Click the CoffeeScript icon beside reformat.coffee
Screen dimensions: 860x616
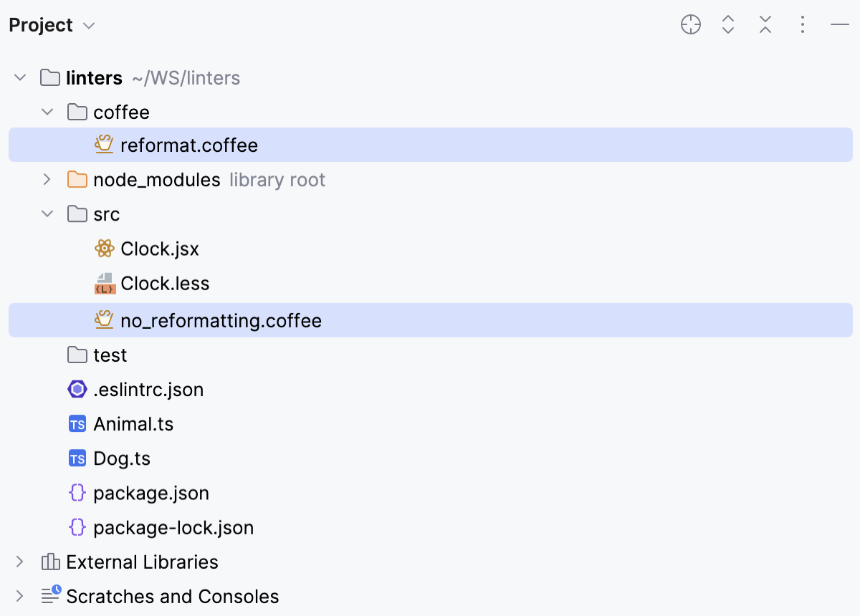pos(104,145)
